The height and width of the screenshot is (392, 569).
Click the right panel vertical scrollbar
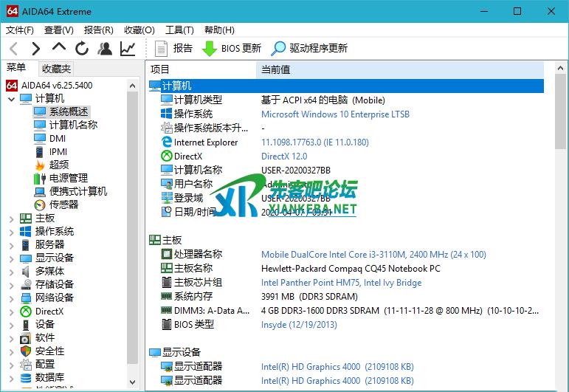point(560,221)
